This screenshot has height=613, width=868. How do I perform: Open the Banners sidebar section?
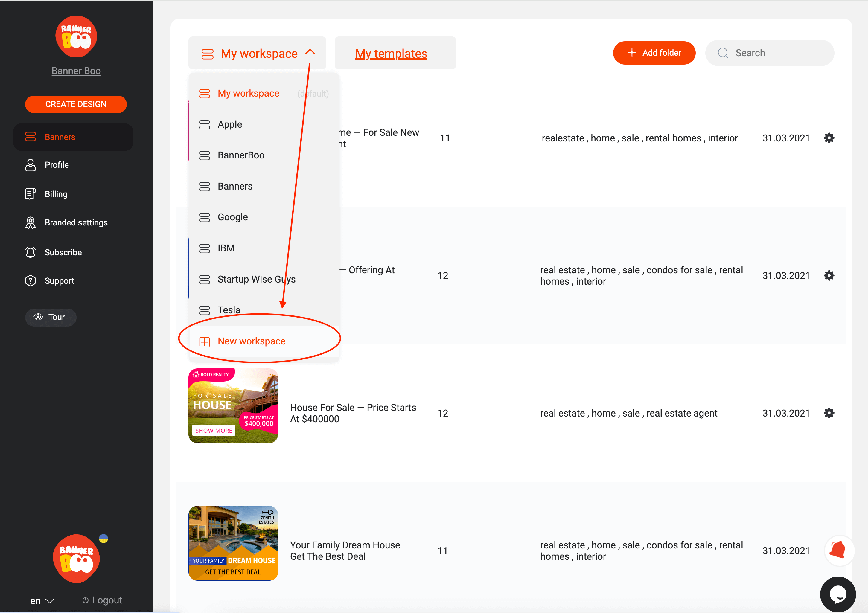(73, 137)
